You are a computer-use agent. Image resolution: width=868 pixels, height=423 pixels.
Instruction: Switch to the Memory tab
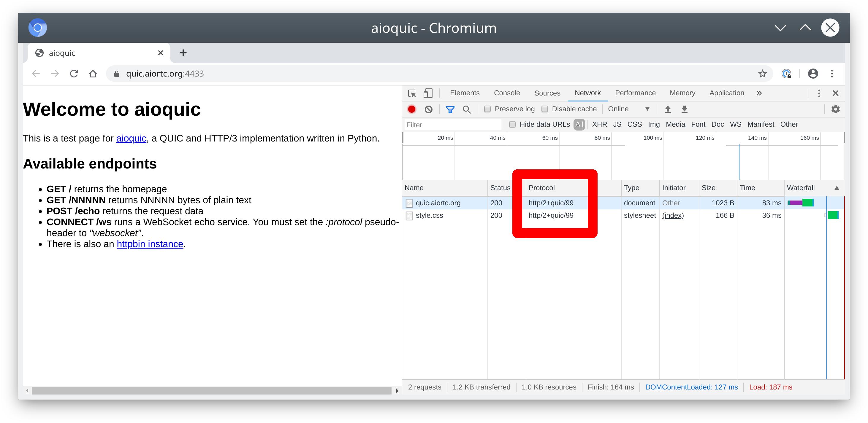pos(682,93)
